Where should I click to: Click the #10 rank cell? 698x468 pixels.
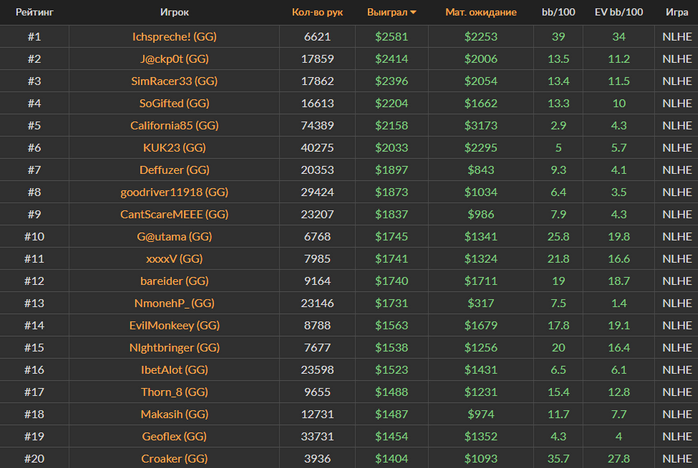tap(34, 236)
